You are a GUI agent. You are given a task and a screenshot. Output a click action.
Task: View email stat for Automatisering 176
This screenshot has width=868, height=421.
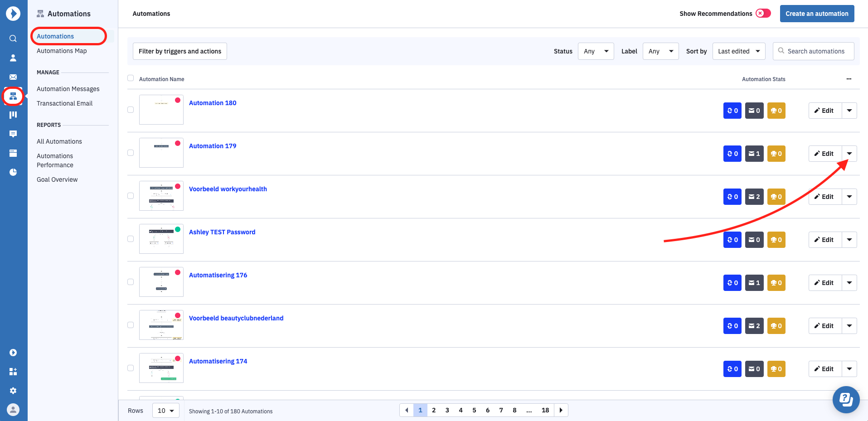point(754,283)
